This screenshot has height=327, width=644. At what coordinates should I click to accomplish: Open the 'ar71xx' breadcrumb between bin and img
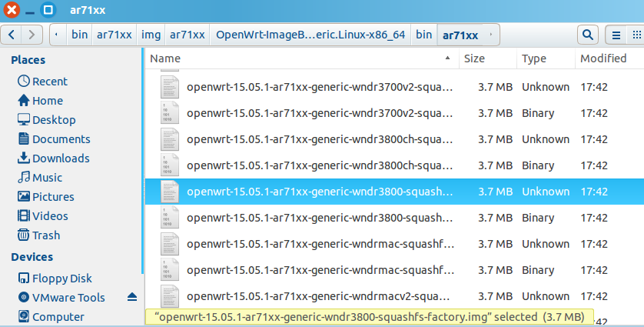tap(115, 35)
